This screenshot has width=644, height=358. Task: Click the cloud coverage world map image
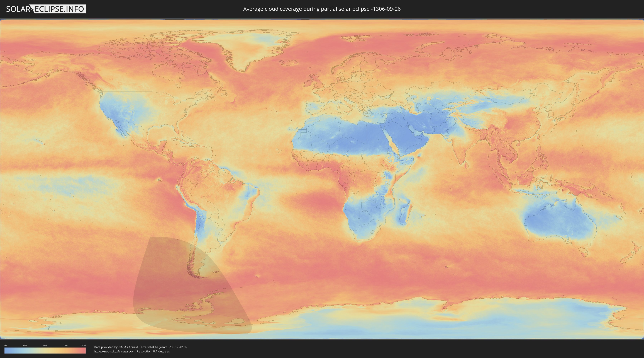coord(322,179)
